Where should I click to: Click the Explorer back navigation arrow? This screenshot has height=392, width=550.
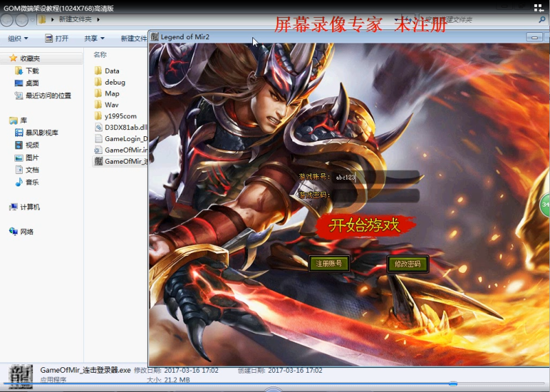click(7, 20)
